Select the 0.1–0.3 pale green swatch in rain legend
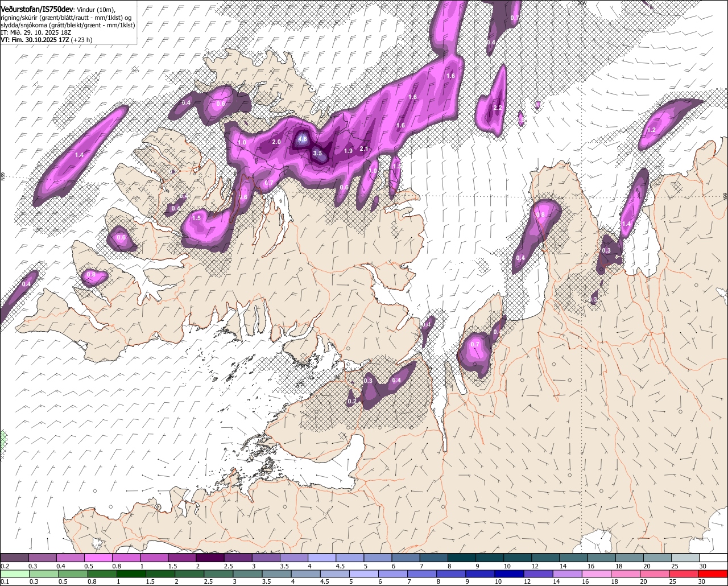This screenshot has height=586, width=728. pos(15,574)
